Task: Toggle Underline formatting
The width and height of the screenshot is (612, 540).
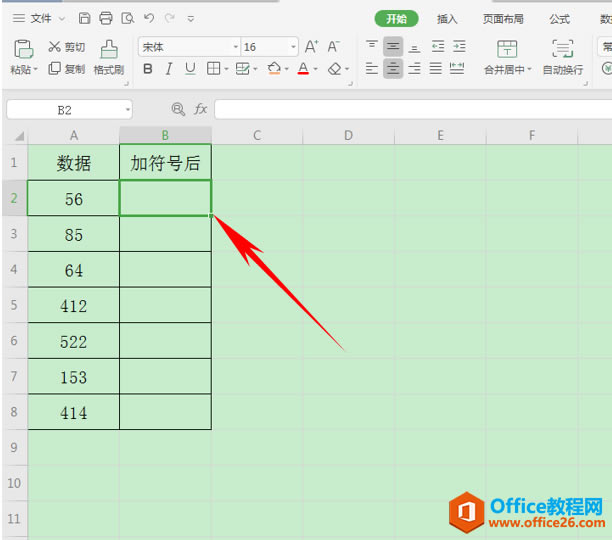Action: click(x=190, y=69)
